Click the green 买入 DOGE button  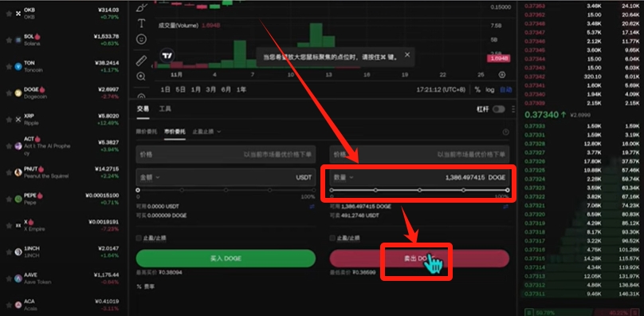pos(226,259)
